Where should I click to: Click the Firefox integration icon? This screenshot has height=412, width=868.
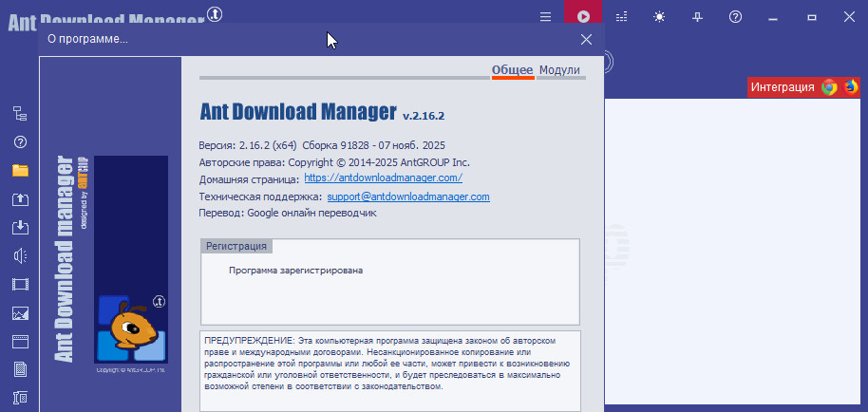click(x=851, y=87)
